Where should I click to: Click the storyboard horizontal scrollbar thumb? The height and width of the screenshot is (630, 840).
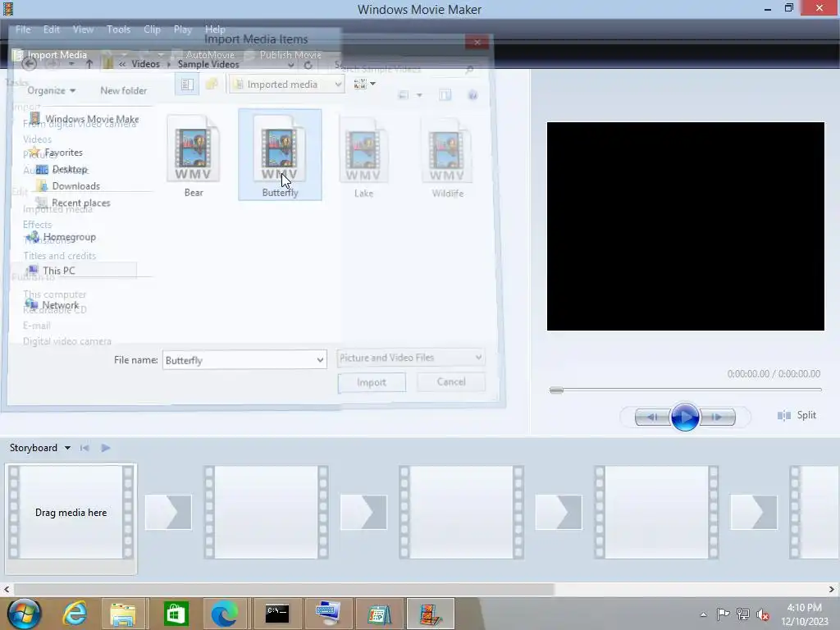(x=283, y=589)
